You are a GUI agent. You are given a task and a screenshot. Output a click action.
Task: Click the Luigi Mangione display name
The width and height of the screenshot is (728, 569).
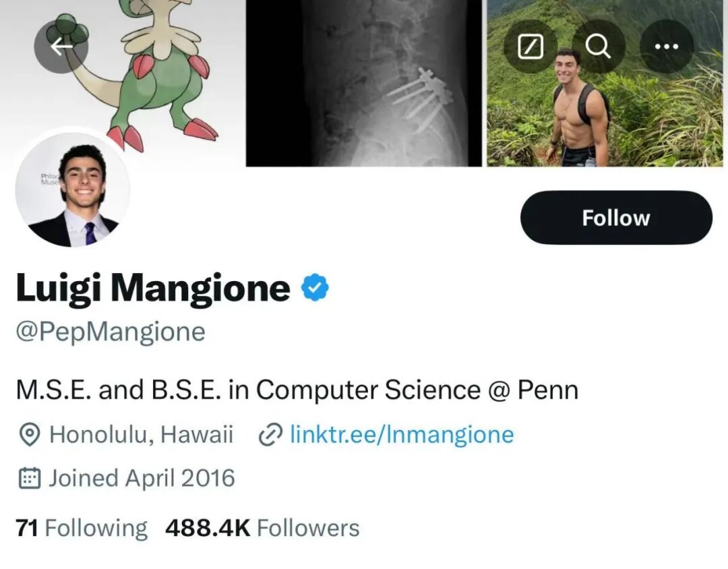[153, 289]
